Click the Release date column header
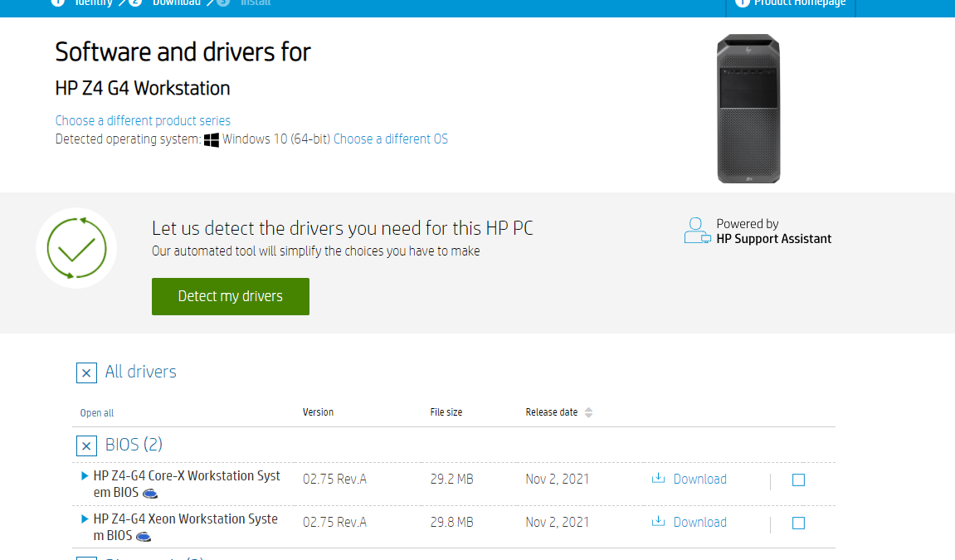Image resolution: width=955 pixels, height=560 pixels. (551, 412)
